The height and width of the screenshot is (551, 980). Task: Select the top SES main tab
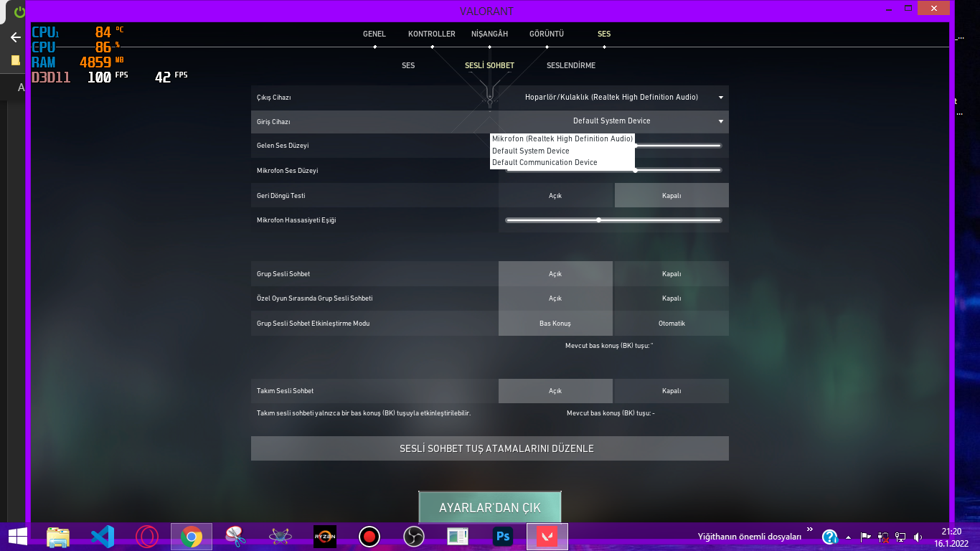[x=604, y=34]
